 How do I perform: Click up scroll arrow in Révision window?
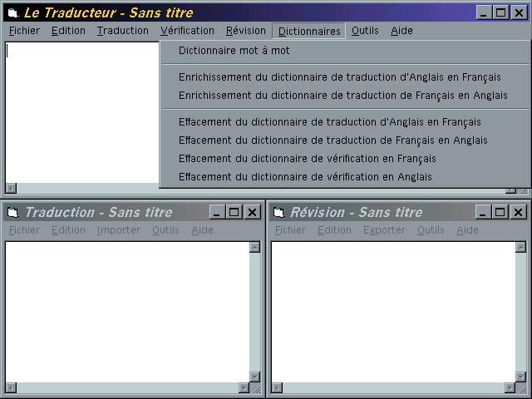tap(521, 248)
